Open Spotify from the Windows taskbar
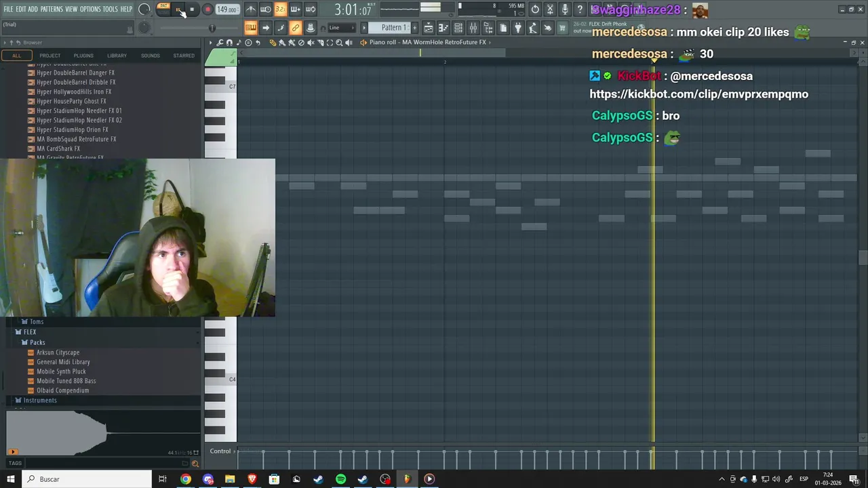868x488 pixels. pos(340,479)
